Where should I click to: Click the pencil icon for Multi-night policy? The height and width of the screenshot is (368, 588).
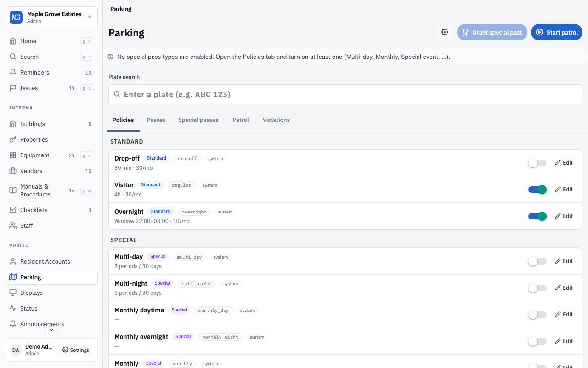pos(558,287)
